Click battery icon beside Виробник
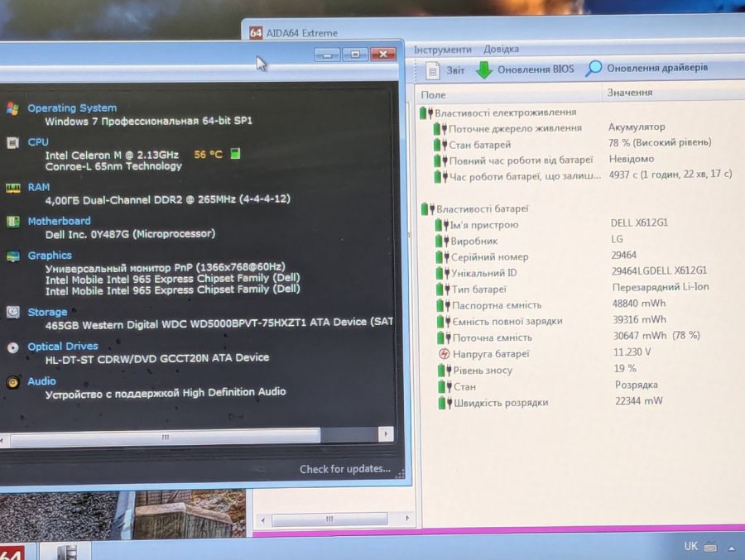745x560 pixels. click(442, 242)
